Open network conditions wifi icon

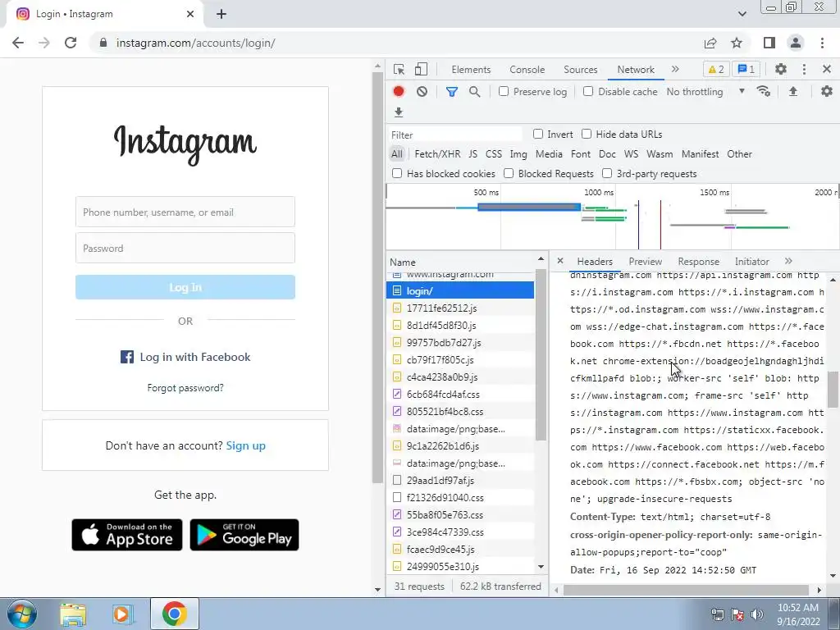[x=764, y=92]
